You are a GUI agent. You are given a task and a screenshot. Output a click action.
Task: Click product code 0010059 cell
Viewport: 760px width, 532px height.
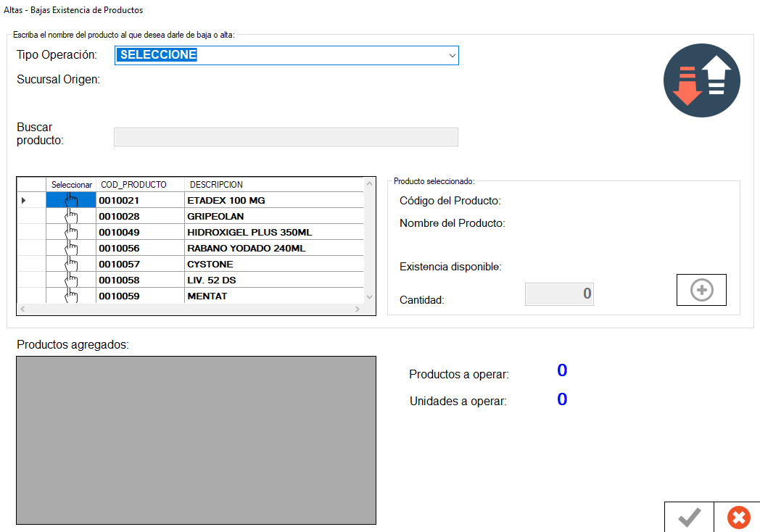click(140, 296)
